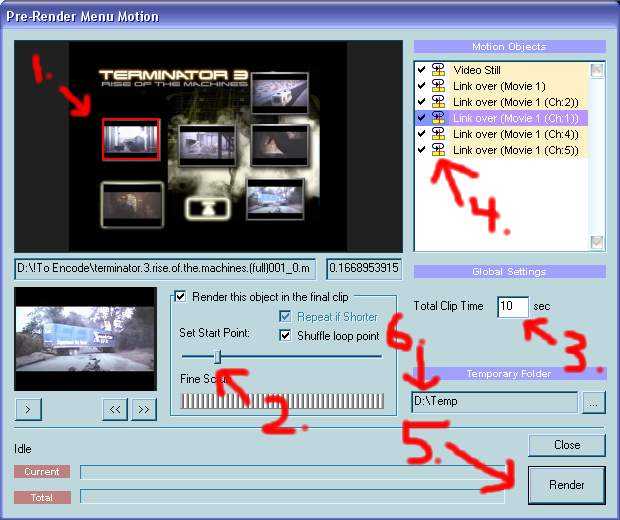The image size is (620, 520).
Task: Toggle checkmark for Link over (Movie 1 (Ch:4))
Action: click(422, 134)
